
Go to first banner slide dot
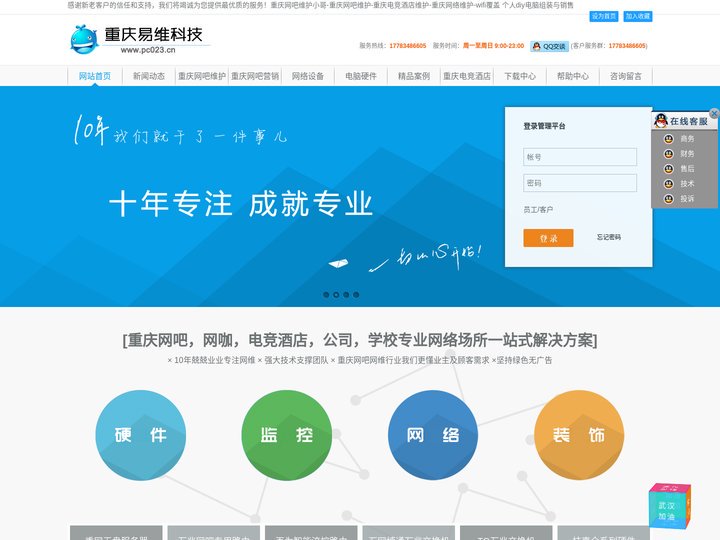point(326,295)
